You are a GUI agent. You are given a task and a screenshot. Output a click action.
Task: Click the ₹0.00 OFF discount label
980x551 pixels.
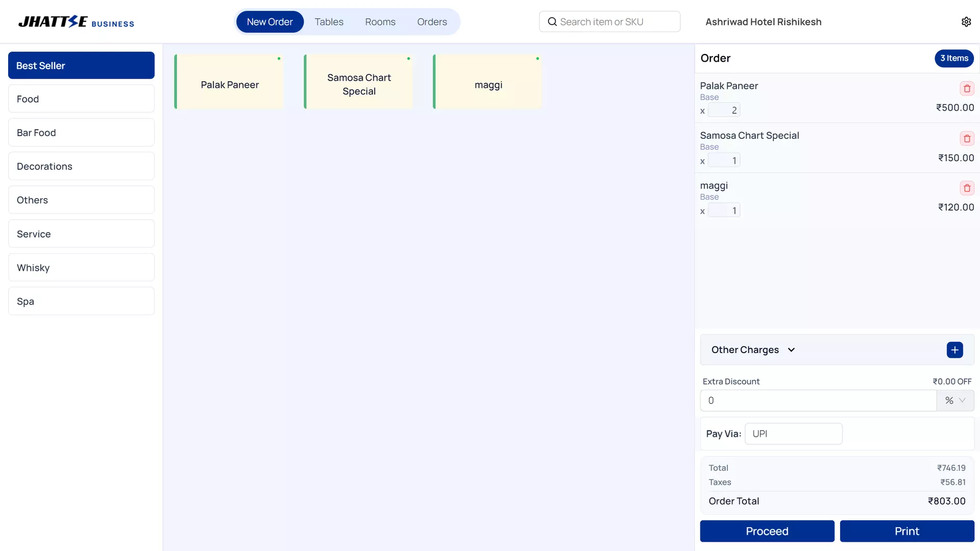(x=951, y=382)
